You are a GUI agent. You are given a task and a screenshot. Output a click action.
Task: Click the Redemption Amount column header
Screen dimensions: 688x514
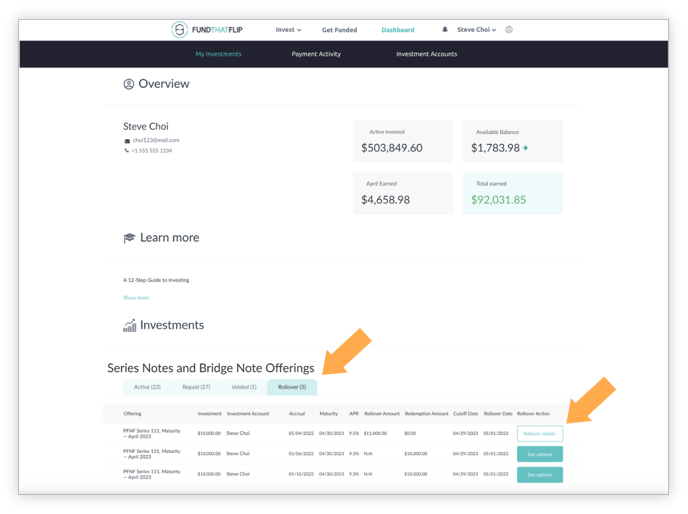[426, 413]
